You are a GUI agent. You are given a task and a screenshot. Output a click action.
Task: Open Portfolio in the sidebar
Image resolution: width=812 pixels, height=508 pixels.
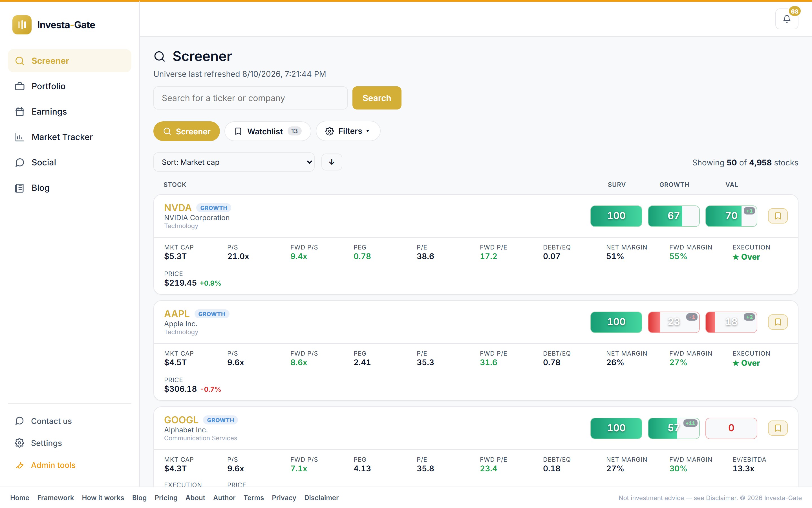point(69,86)
